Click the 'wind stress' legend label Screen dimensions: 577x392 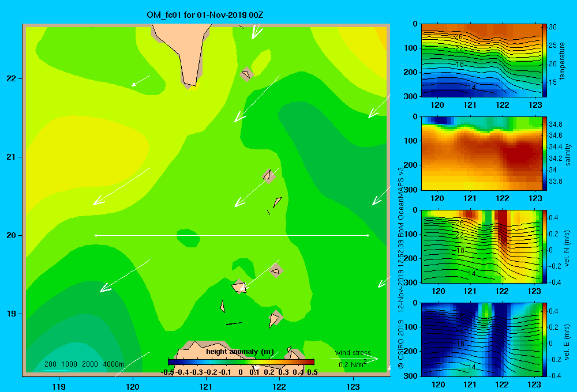point(353,353)
